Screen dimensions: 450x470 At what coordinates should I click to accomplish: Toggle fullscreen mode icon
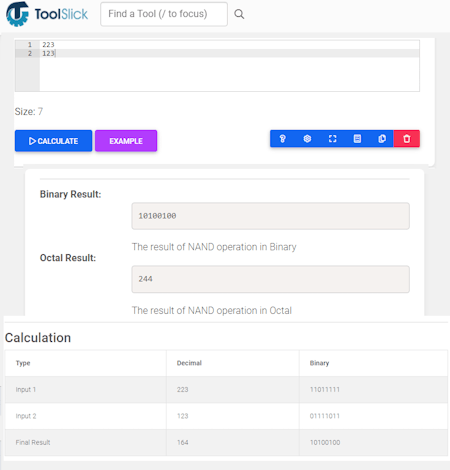point(332,139)
